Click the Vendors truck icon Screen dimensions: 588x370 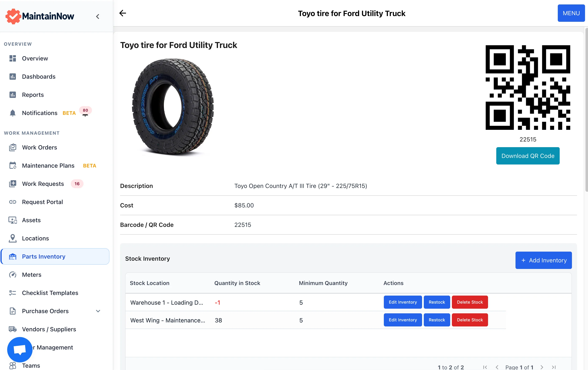(12, 329)
